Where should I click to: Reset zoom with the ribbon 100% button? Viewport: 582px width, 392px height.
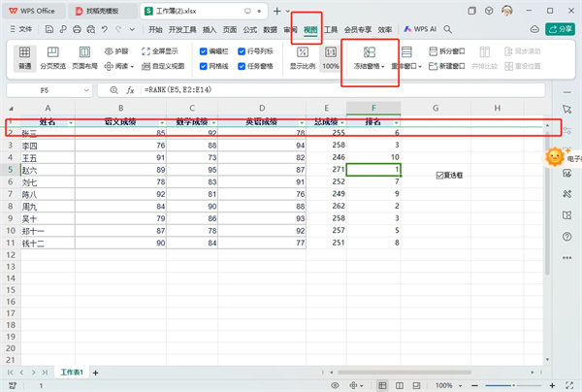click(x=331, y=58)
